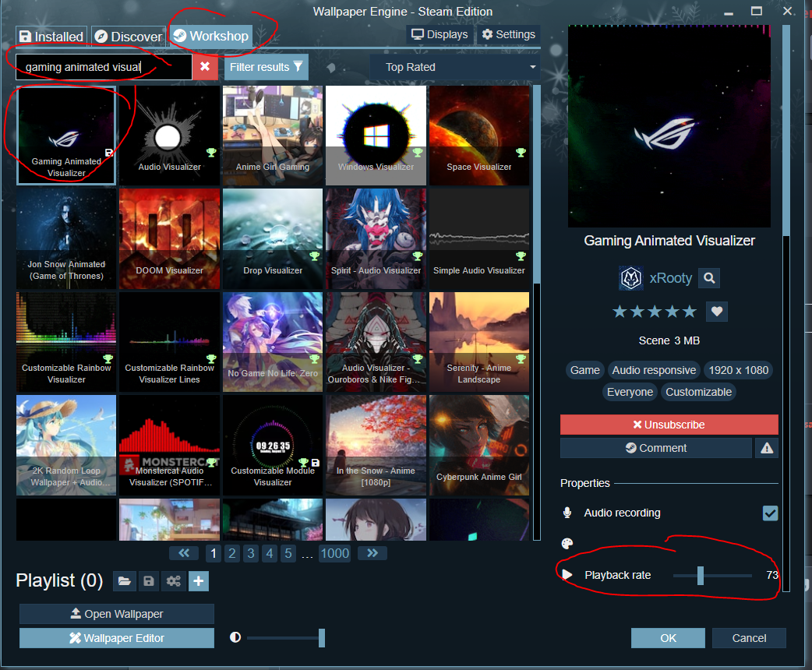
Task: Select the Drop Visualizer wallpaper
Action: [x=273, y=238]
